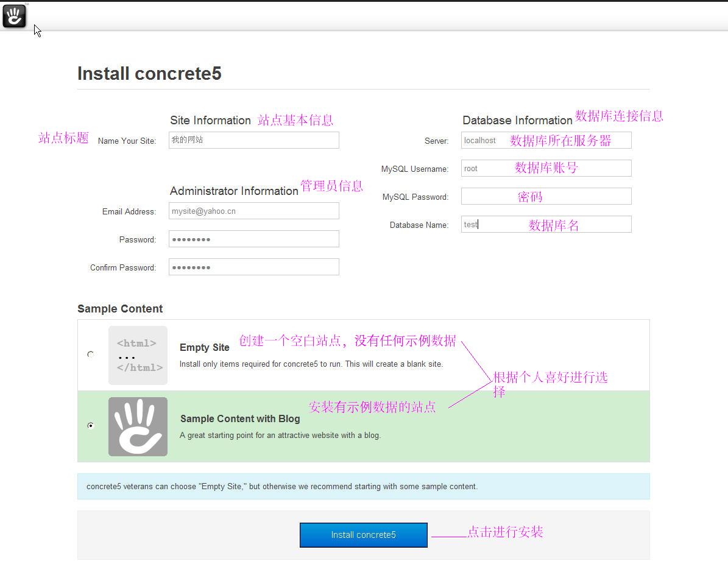The width and height of the screenshot is (728, 572).
Task: Click the Empty Site html thumbnail
Action: (138, 355)
